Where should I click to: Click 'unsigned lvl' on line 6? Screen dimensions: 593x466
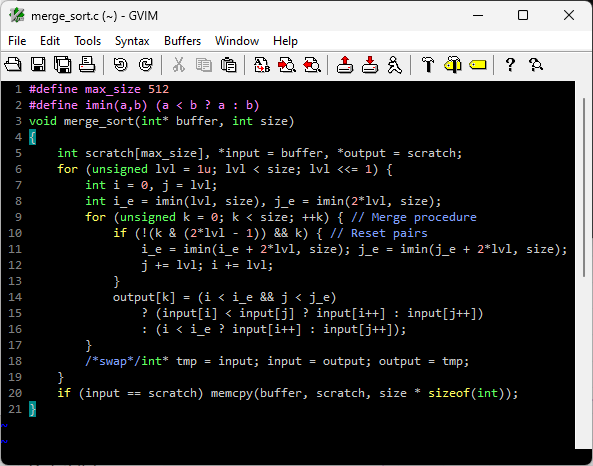point(134,169)
